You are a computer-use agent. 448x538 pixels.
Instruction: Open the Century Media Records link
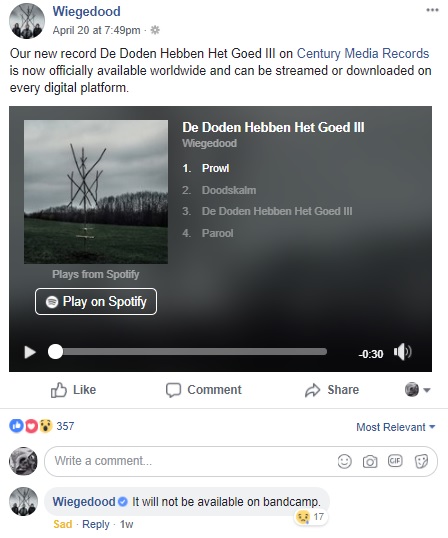(363, 54)
